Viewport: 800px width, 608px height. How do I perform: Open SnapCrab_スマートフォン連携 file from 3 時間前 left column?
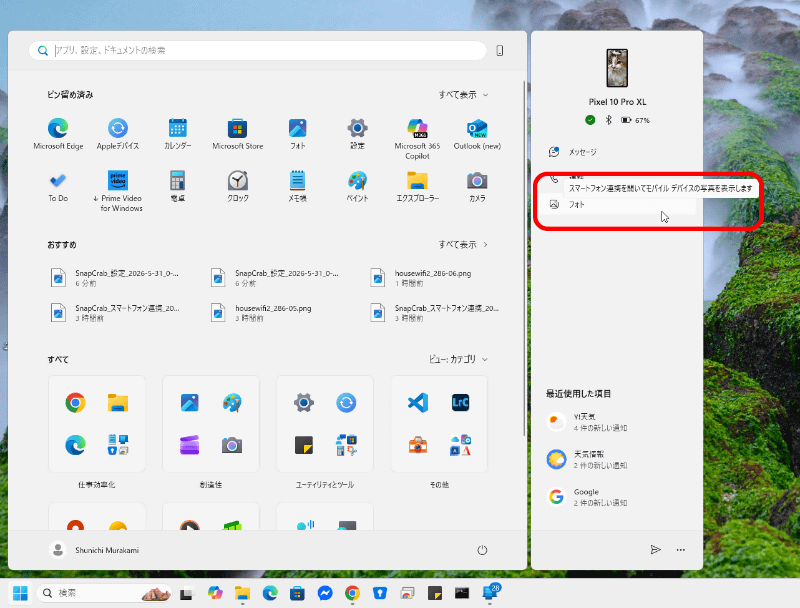[114, 313]
